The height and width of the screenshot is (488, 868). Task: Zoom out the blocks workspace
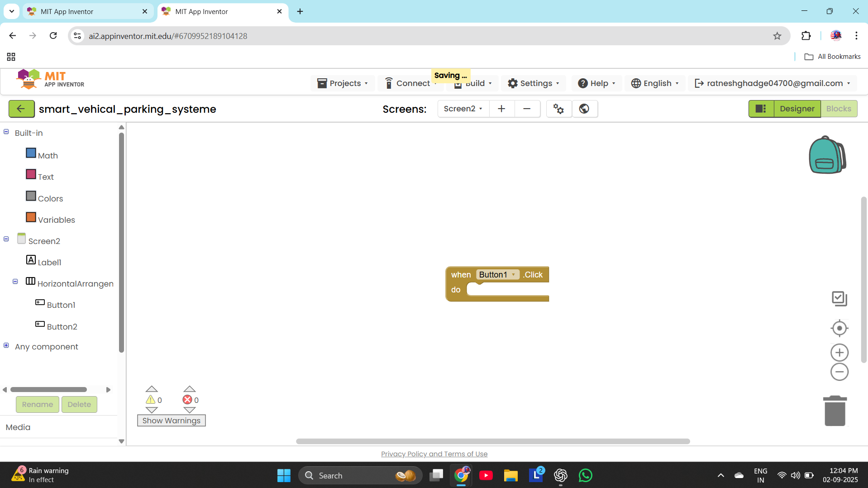coord(839,372)
